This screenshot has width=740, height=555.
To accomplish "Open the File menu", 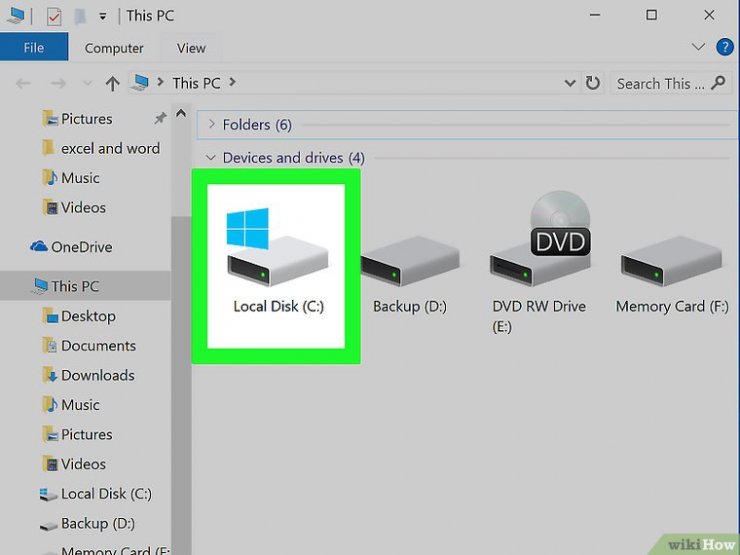I will coord(34,47).
